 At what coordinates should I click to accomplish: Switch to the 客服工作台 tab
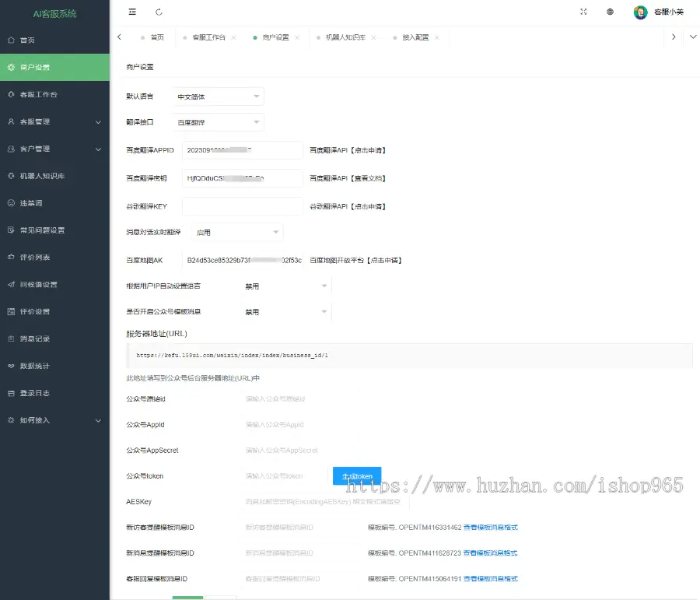(x=209, y=37)
